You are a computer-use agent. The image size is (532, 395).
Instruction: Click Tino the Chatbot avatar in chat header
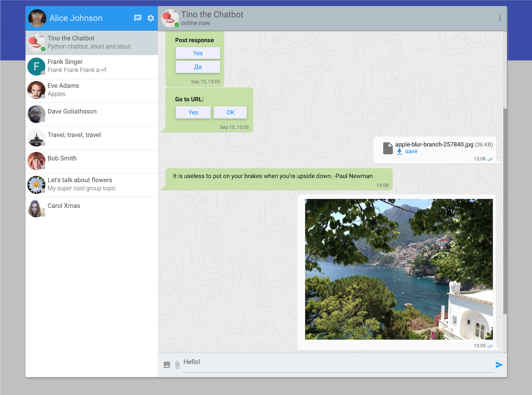click(170, 18)
